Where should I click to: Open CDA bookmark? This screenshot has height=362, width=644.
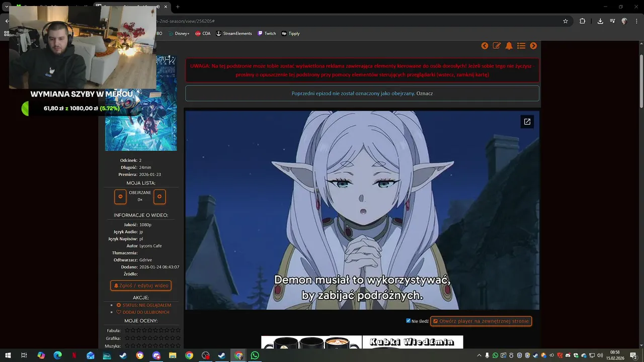(x=203, y=34)
